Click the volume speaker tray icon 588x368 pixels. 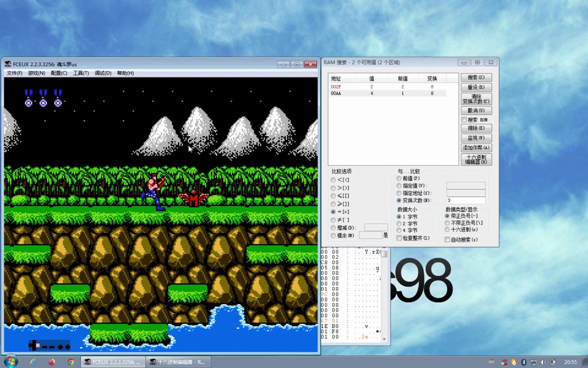coord(543,362)
